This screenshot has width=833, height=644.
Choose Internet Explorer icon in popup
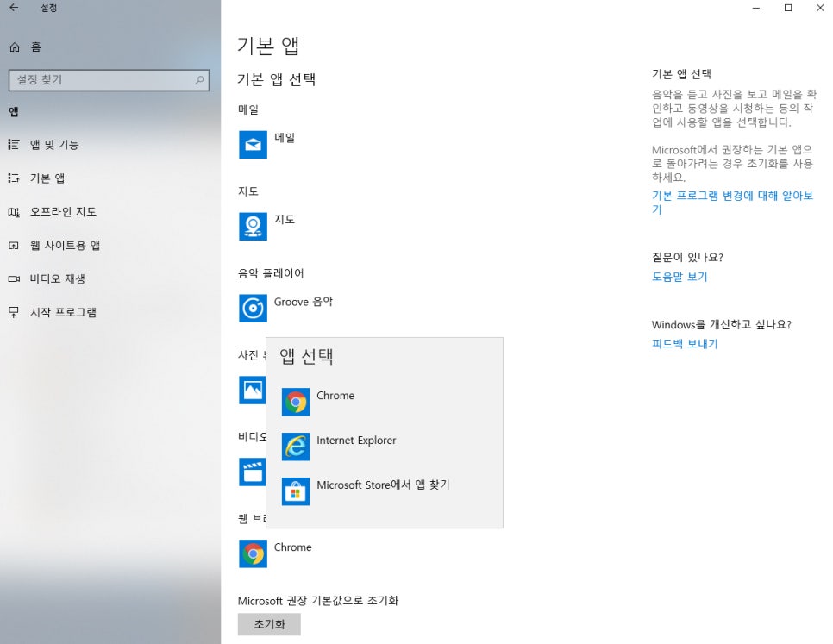click(296, 447)
